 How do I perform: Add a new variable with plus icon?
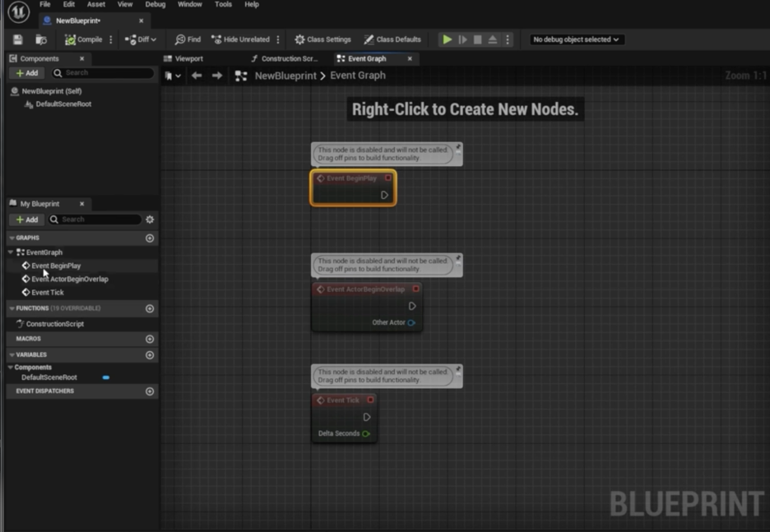tap(150, 355)
